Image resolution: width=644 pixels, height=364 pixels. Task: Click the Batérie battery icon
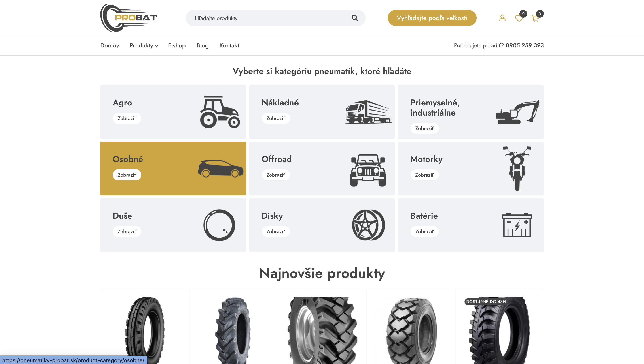click(x=517, y=225)
